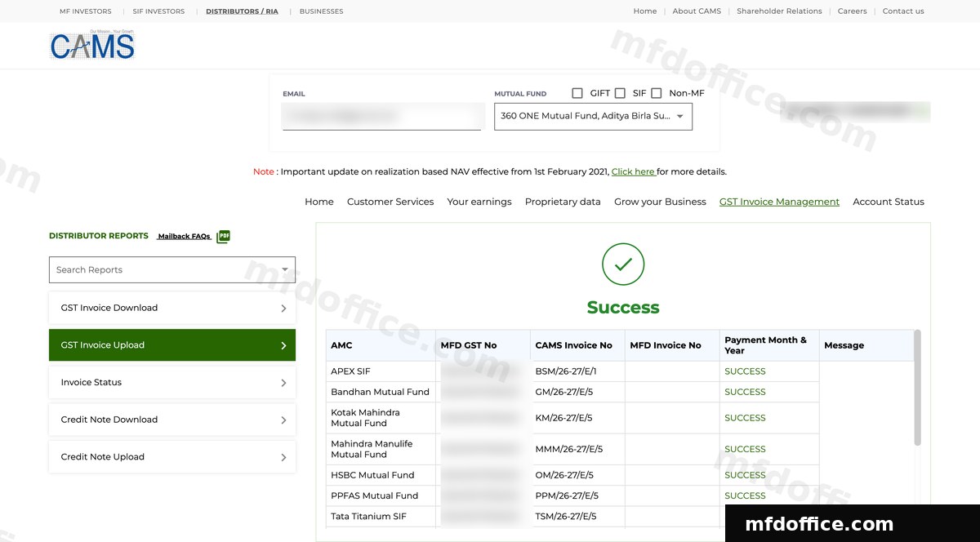Open the Contact us link
This screenshot has width=980, height=542.
903,11
